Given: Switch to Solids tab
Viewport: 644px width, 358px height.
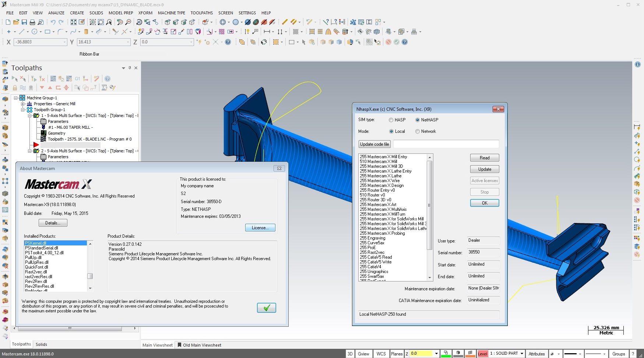Looking at the screenshot, I should point(41,344).
